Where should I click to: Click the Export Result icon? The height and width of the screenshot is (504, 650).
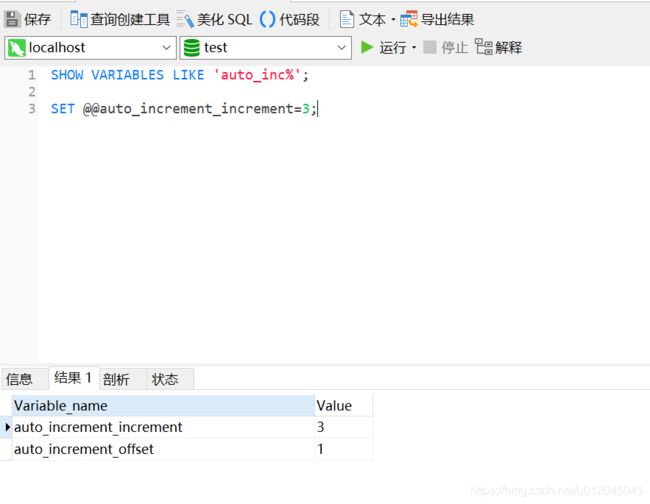[409, 19]
